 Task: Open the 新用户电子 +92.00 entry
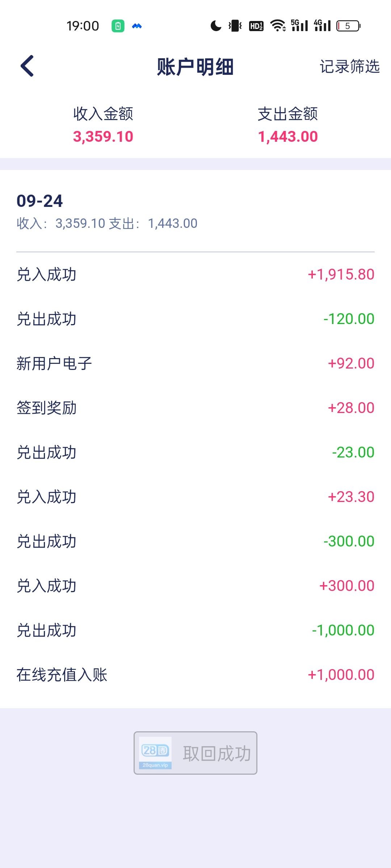click(195, 363)
